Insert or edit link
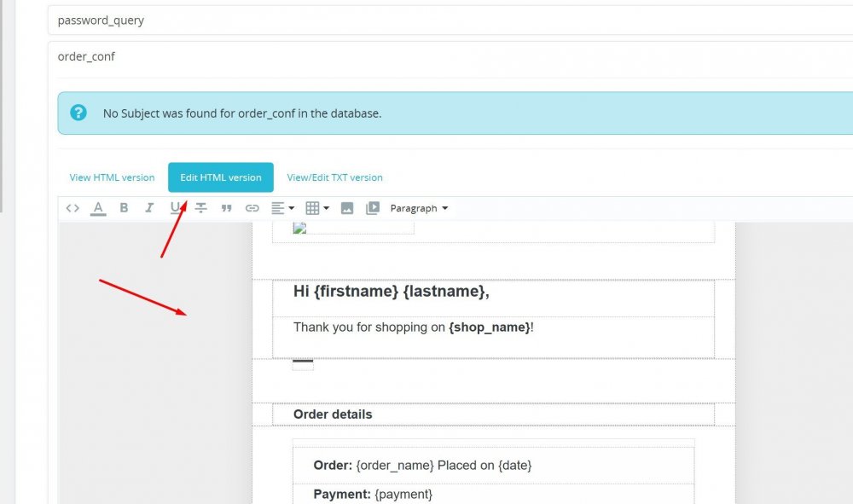This screenshot has height=504, width=853. coord(252,208)
